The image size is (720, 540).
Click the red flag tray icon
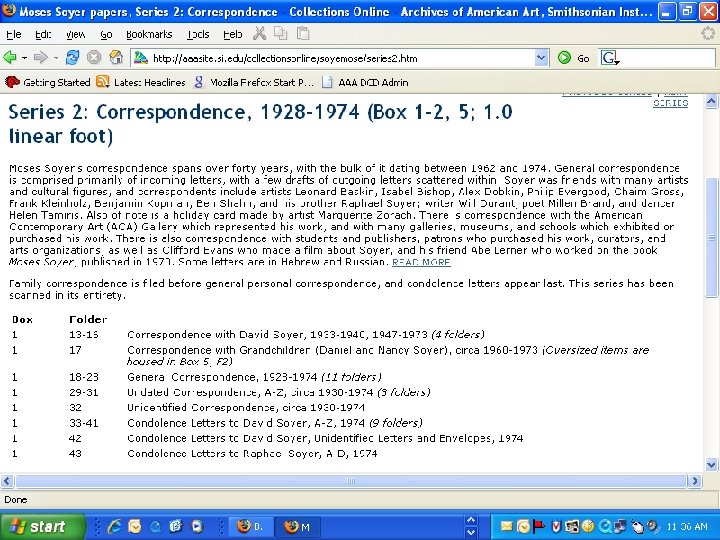[539, 526]
